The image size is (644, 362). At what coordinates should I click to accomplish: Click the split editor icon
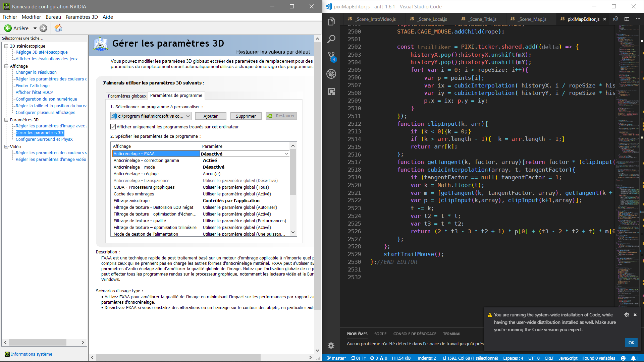click(x=627, y=19)
